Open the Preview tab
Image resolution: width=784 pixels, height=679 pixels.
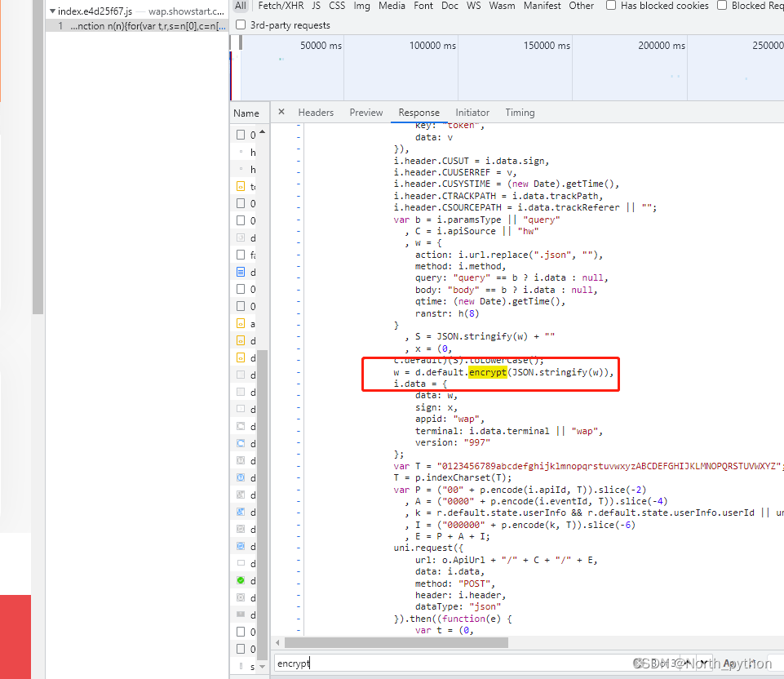(366, 113)
